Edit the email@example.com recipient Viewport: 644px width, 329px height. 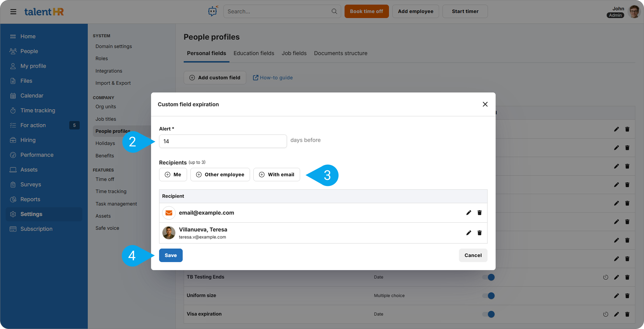(469, 213)
